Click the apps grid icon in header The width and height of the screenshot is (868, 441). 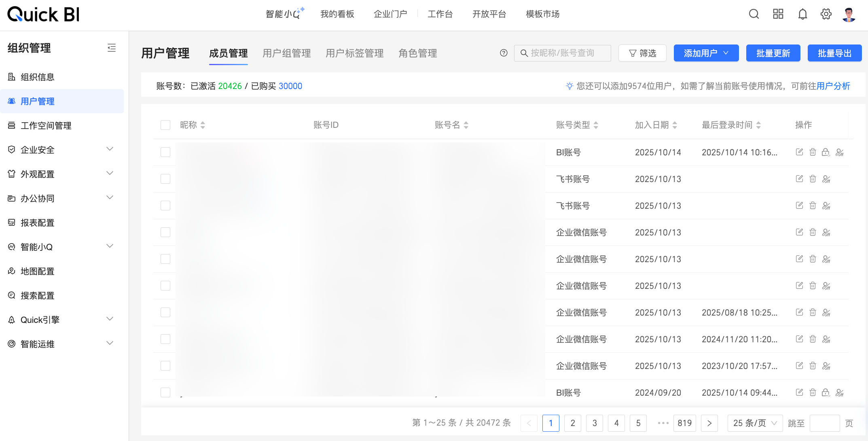click(x=778, y=14)
